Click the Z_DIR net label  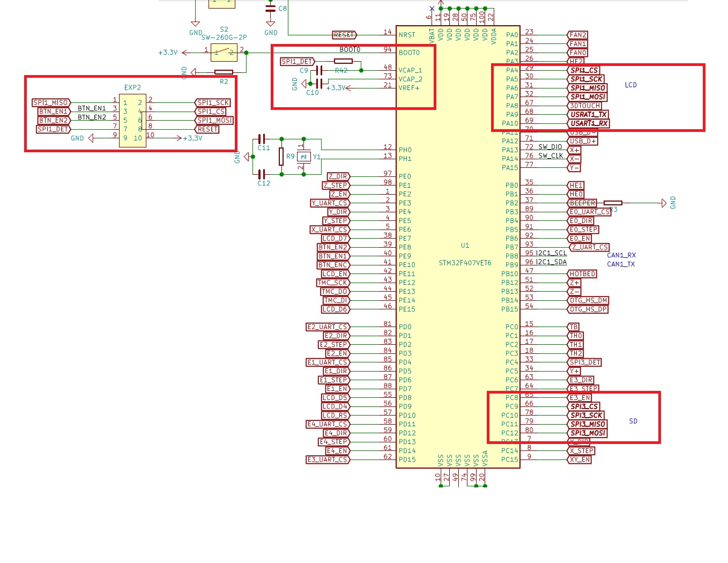coord(338,176)
